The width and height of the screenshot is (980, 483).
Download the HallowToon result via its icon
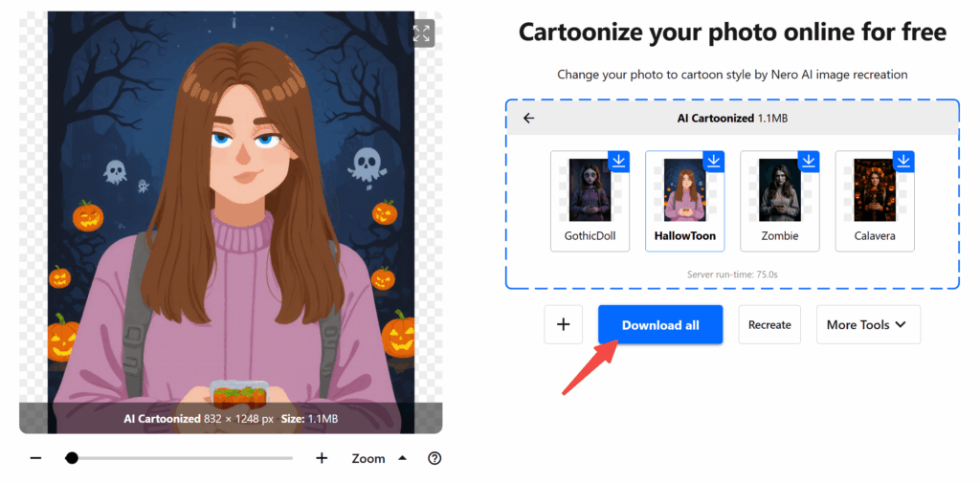[x=713, y=161]
